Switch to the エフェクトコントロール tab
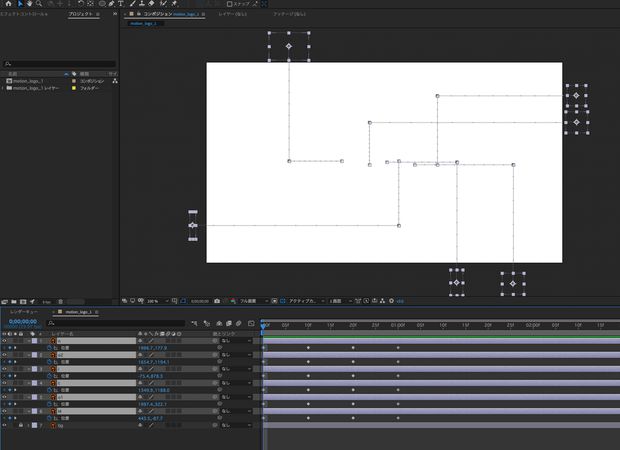 pos(24,14)
